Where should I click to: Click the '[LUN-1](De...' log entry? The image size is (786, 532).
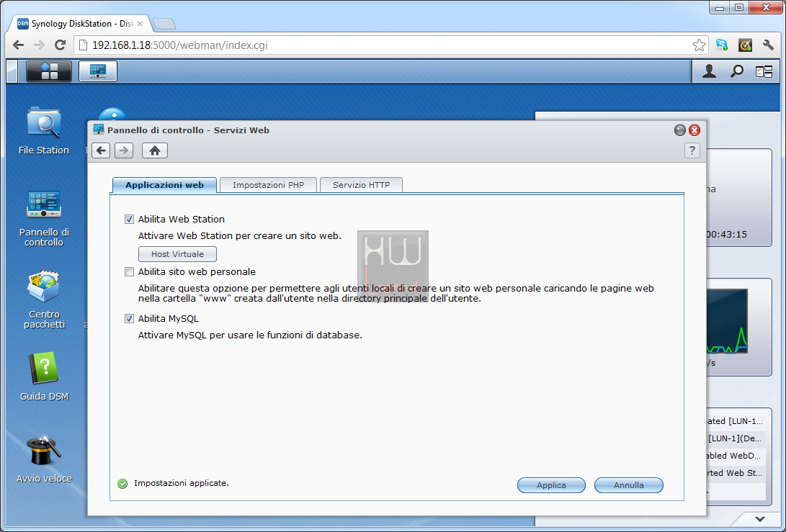point(734,438)
